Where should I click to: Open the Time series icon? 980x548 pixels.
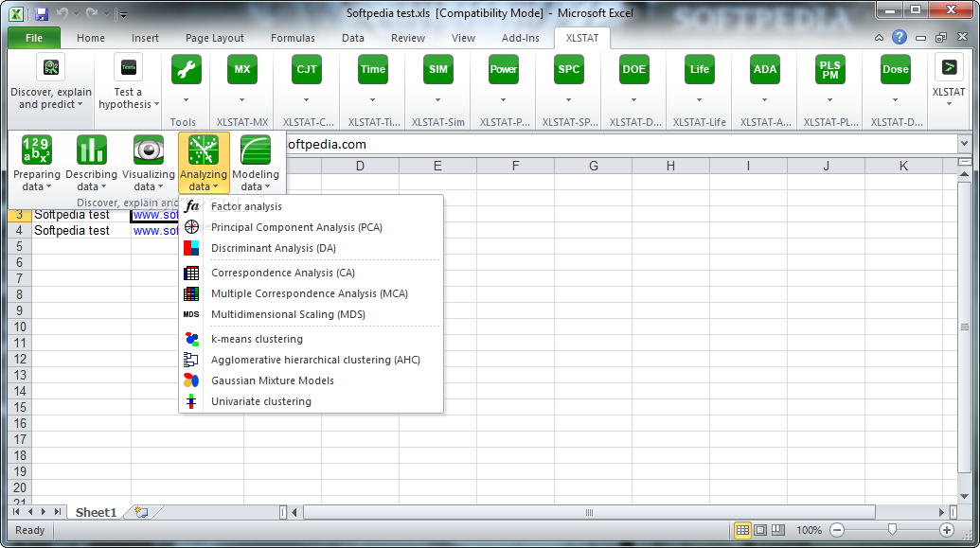click(372, 69)
